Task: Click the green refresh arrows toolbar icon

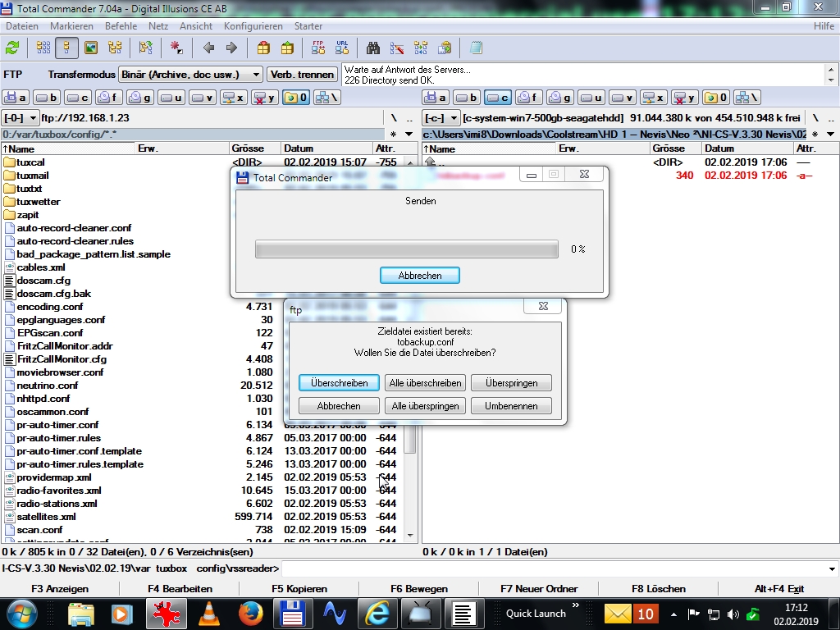Action: pos(12,48)
